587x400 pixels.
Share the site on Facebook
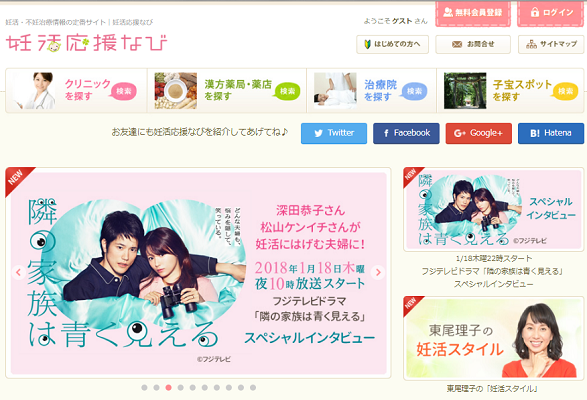point(406,133)
